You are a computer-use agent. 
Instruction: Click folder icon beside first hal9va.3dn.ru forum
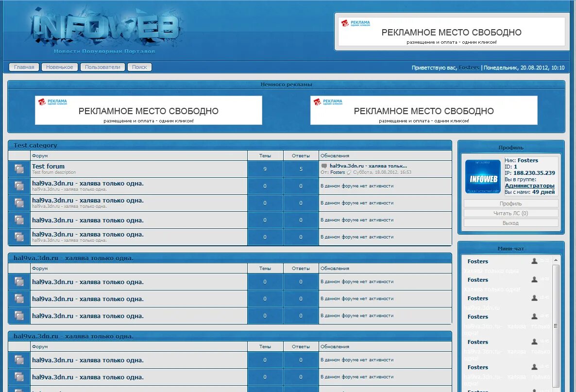(x=18, y=186)
